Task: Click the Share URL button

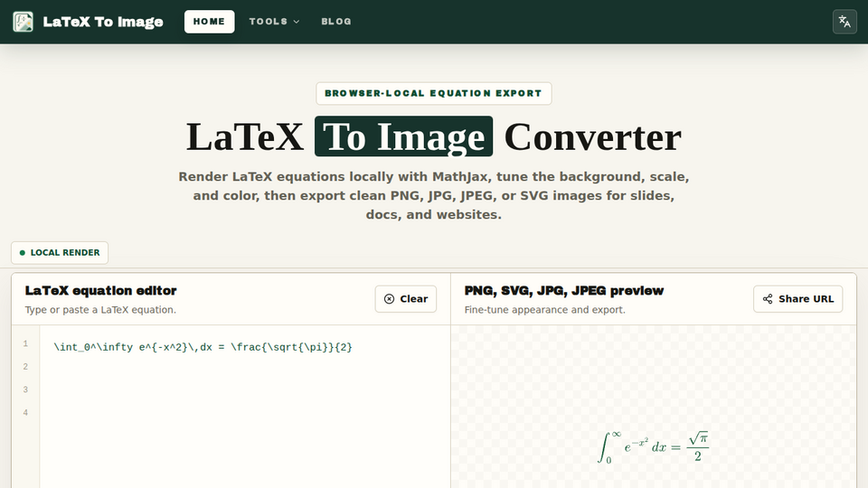Action: (797, 299)
